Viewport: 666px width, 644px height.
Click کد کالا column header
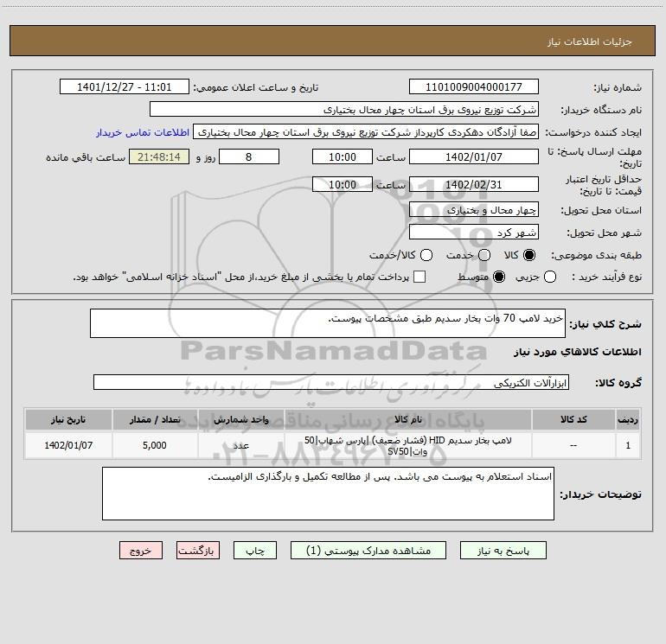[573, 419]
